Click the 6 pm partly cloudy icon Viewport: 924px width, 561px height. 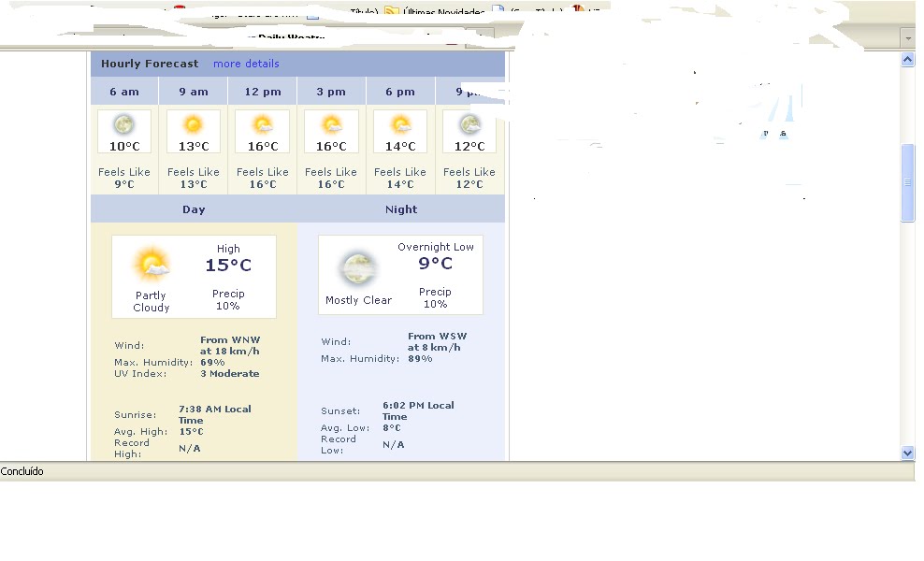click(x=400, y=125)
